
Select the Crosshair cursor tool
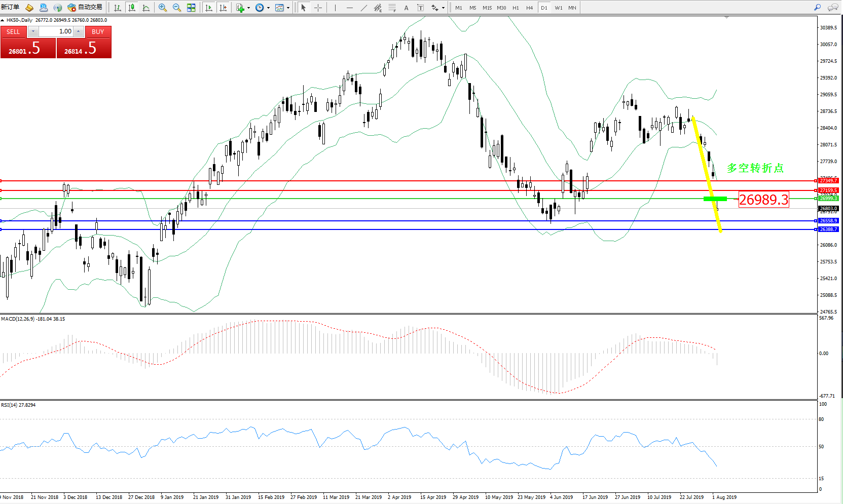(318, 8)
